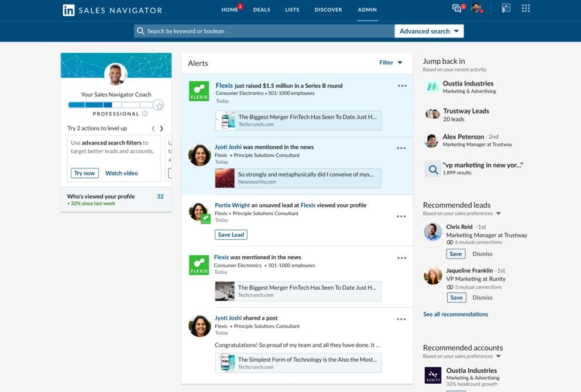The height and width of the screenshot is (392, 581).
Task: Open more options for Jyoti Joshi shared post
Action: click(401, 319)
